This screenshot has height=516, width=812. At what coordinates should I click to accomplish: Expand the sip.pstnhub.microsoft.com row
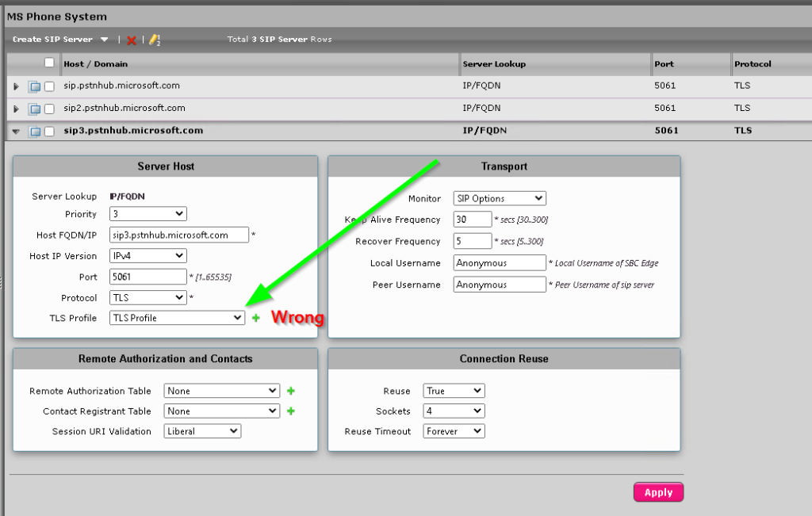tap(16, 86)
